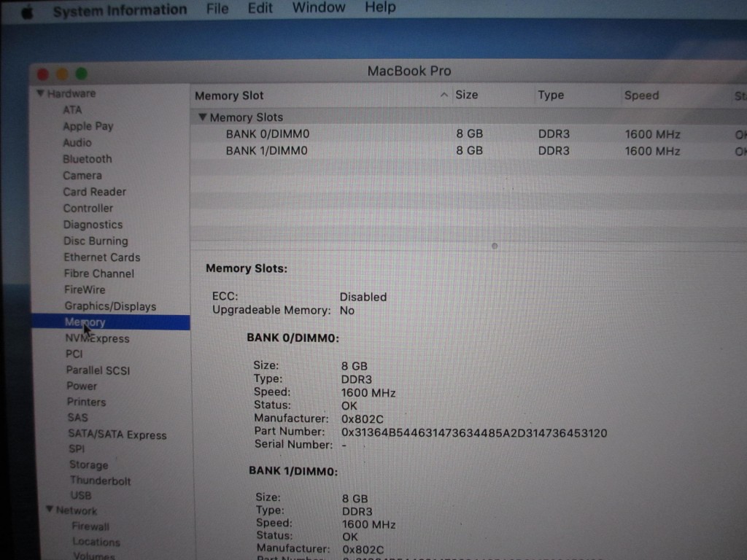This screenshot has width=747, height=560.
Task: Toggle sort direction arrow in Memory Slot column
Action: tap(444, 95)
